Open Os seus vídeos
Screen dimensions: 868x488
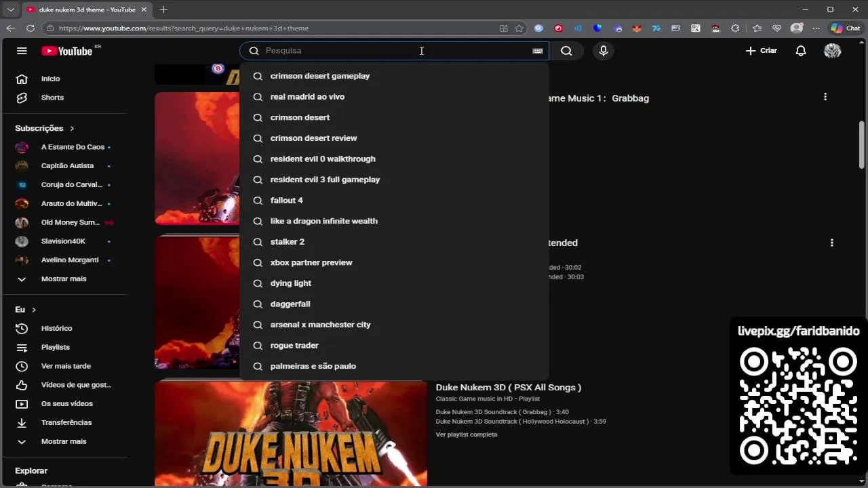click(65, 404)
